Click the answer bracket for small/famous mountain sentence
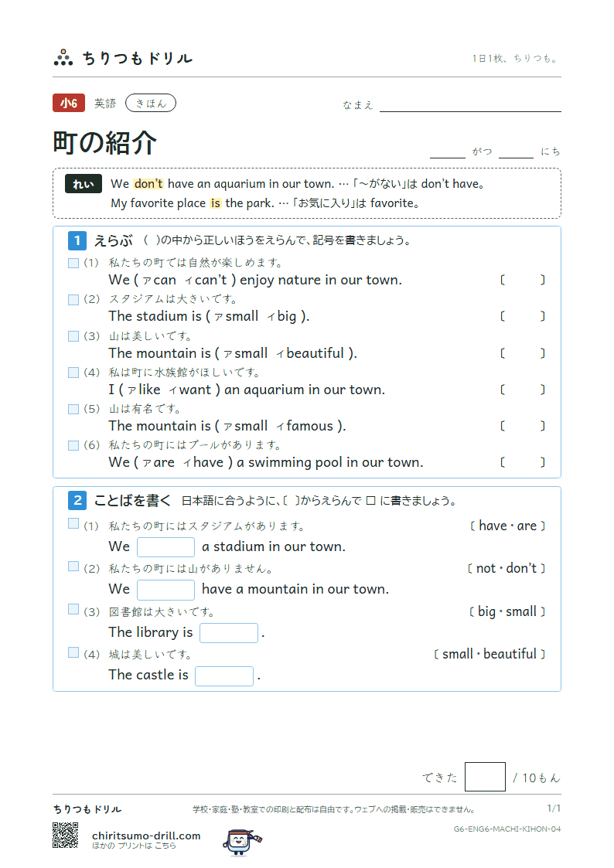 click(522, 426)
